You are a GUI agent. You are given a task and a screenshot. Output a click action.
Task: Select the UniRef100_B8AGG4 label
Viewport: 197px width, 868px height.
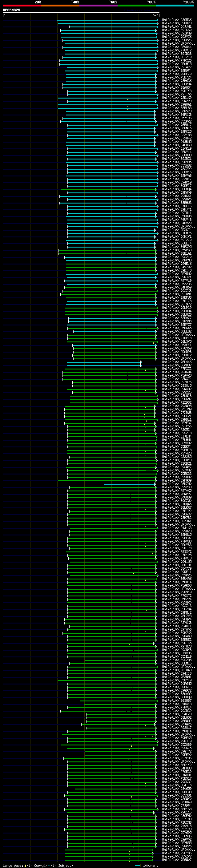pyautogui.click(x=177, y=88)
